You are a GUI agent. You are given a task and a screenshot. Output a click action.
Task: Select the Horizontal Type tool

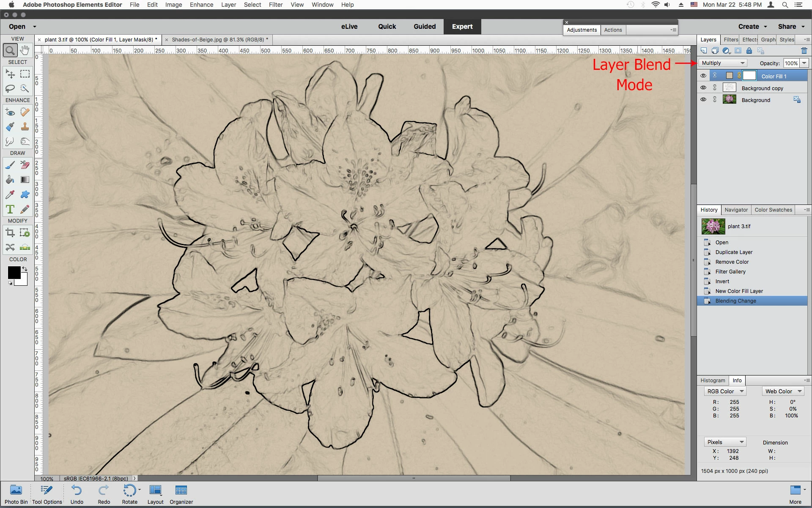10,209
